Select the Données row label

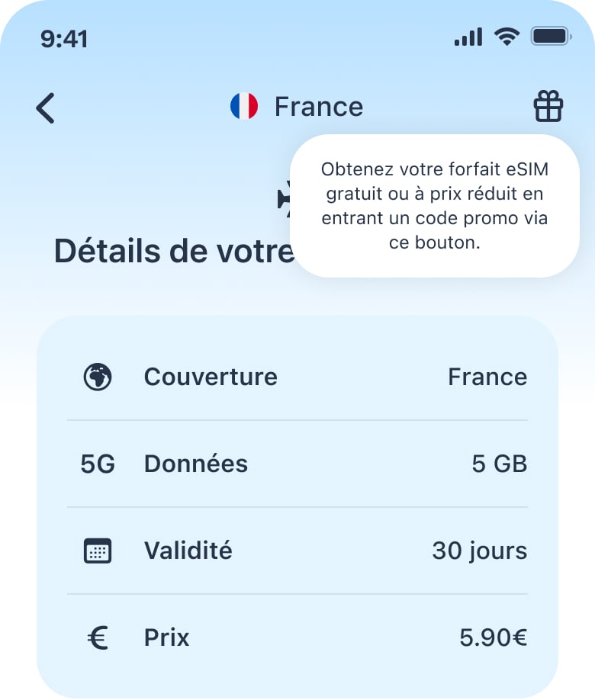(x=196, y=464)
